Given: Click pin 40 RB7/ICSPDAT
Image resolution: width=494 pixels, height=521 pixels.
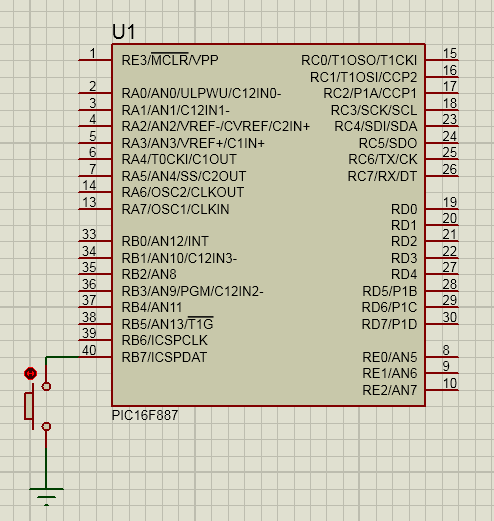Looking at the screenshot, I should click(95, 357).
